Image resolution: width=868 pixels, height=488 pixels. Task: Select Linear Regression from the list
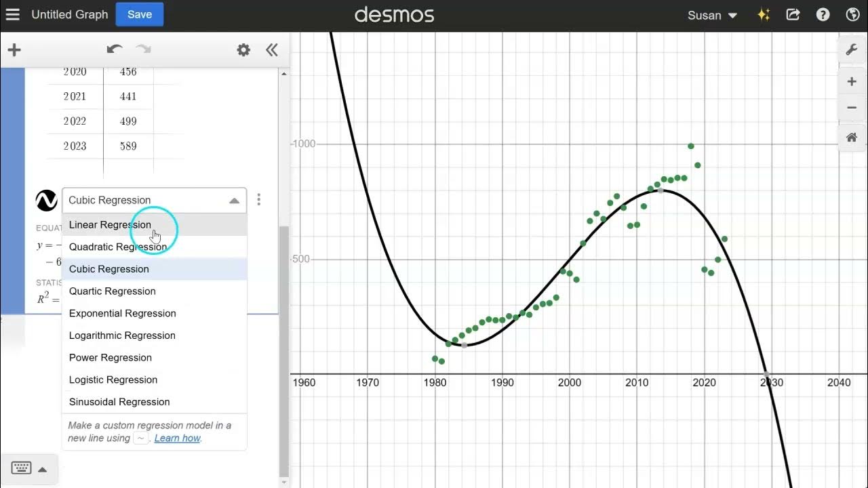110,224
